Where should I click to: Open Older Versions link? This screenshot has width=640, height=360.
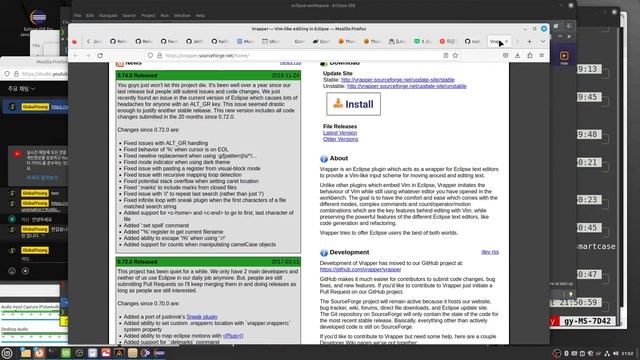(340, 139)
